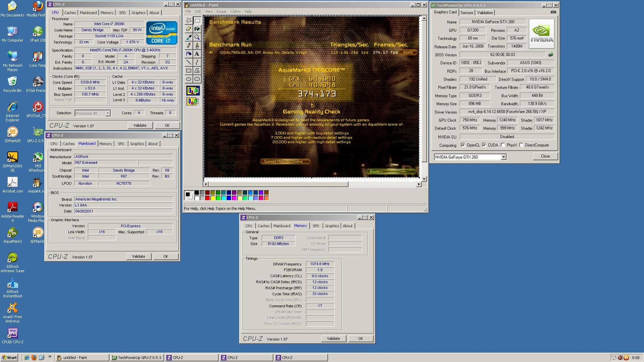Pick the white color swatch in Paint palette
Image resolution: width=644 pixels, height=362 pixels.
(197, 198)
